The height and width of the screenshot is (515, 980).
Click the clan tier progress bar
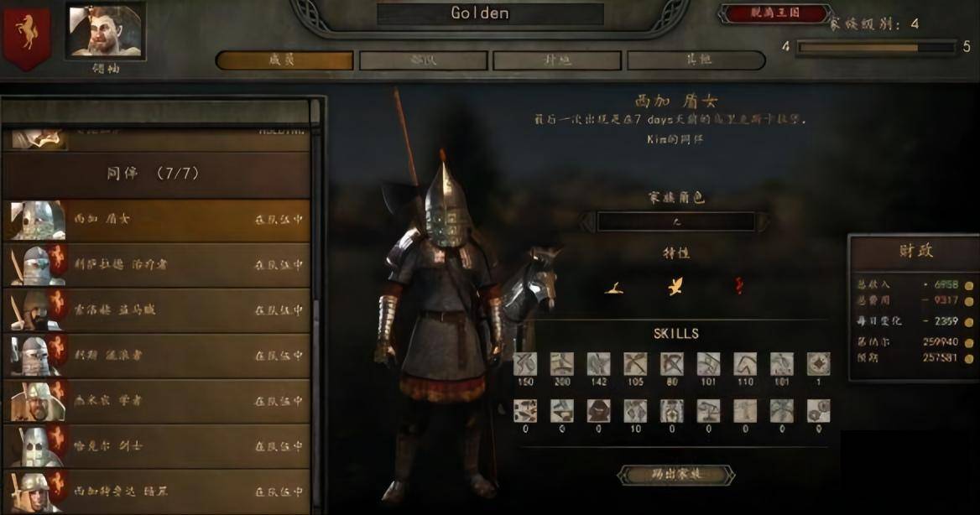(876, 48)
